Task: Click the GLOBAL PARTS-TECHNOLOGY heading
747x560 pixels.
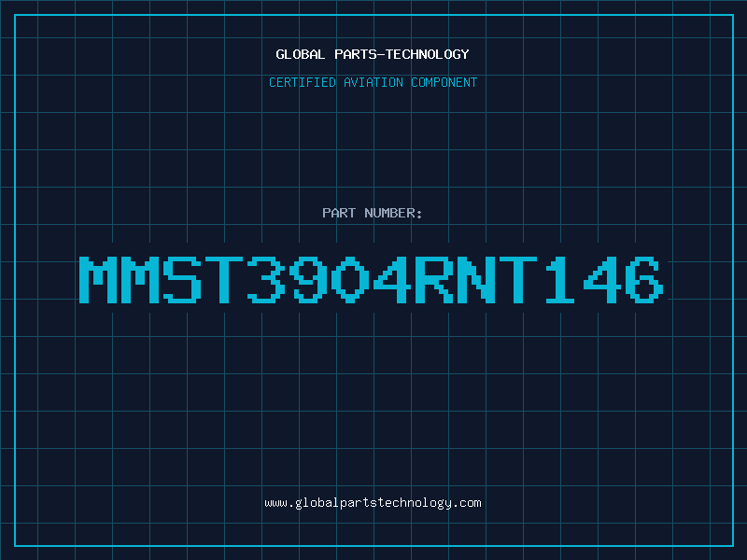Action: (x=373, y=54)
